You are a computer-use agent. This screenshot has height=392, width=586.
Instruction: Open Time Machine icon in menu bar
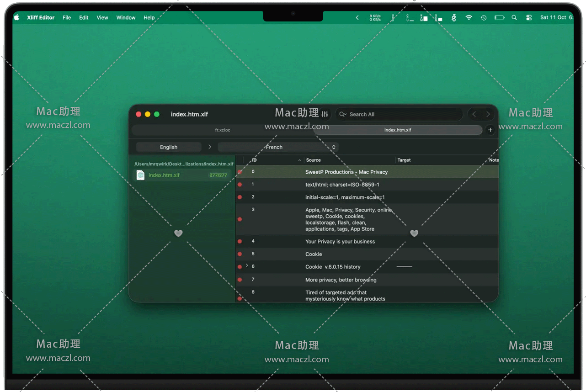(x=484, y=17)
